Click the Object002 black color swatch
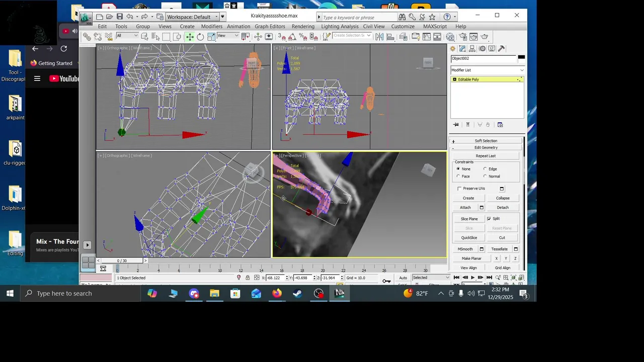 tap(521, 58)
